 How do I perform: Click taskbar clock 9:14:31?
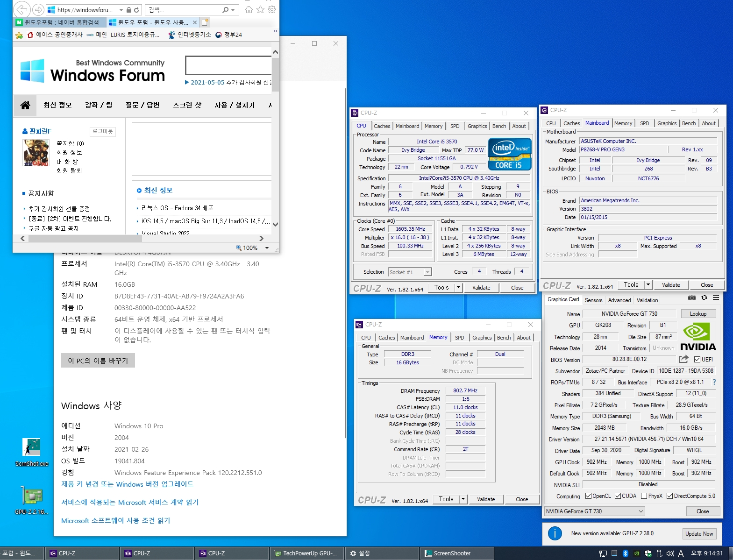707,553
